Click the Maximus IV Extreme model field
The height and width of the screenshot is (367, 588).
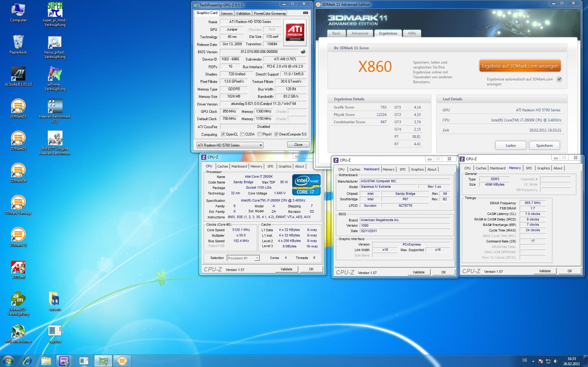(388, 187)
